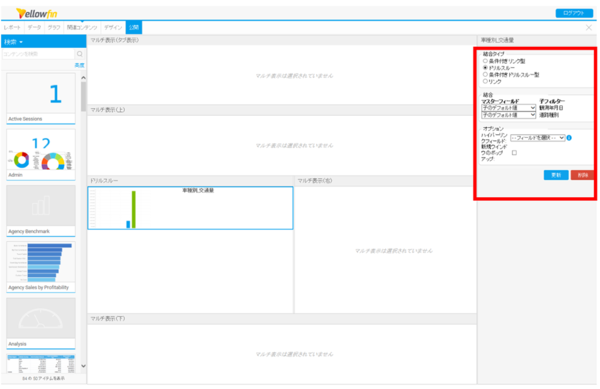
Task: Select the Analysis gauge thumbnail
Action: (x=41, y=323)
